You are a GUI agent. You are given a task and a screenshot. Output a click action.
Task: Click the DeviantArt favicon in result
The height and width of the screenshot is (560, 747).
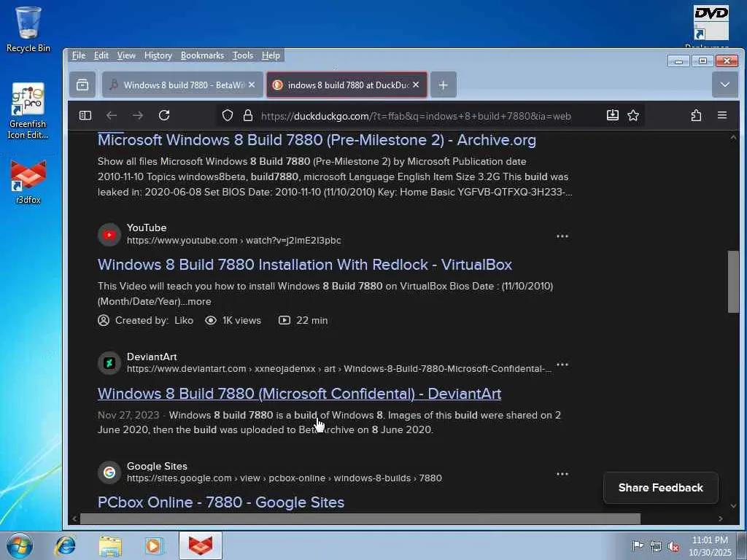click(109, 363)
